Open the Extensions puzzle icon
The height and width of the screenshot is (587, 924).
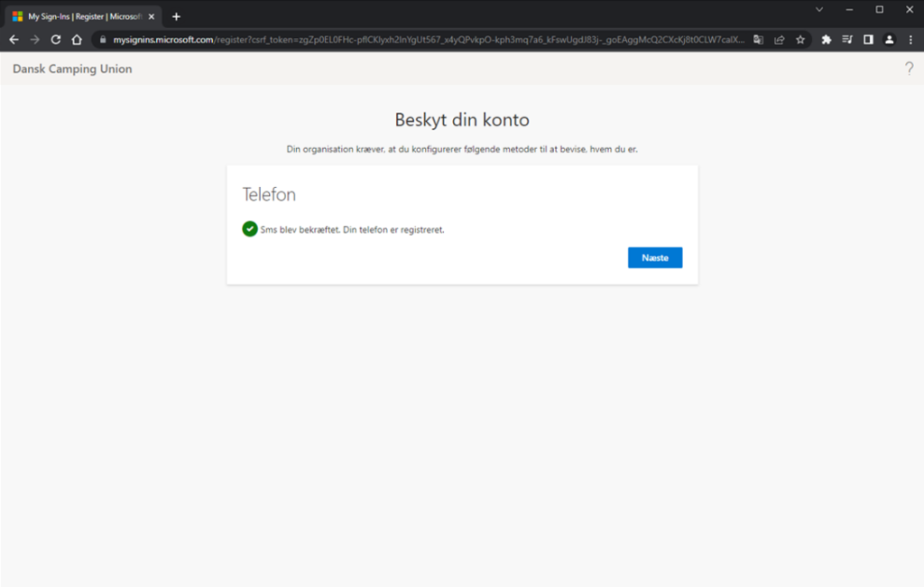(826, 40)
